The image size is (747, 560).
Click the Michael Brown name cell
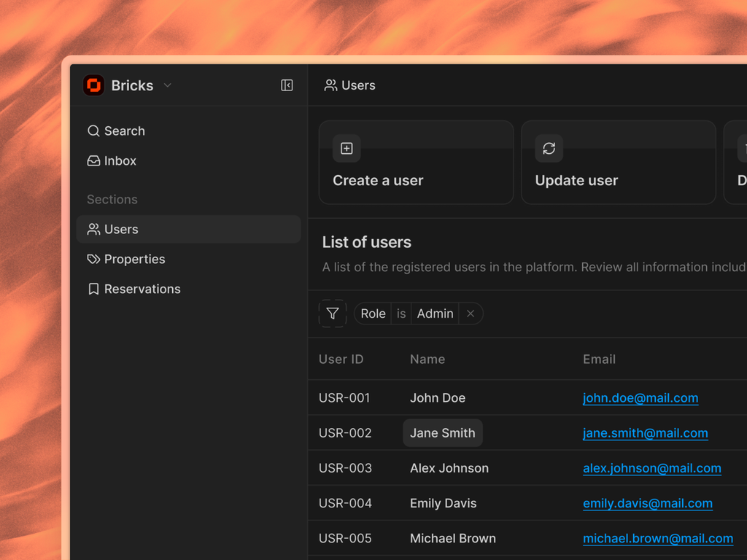(x=453, y=539)
